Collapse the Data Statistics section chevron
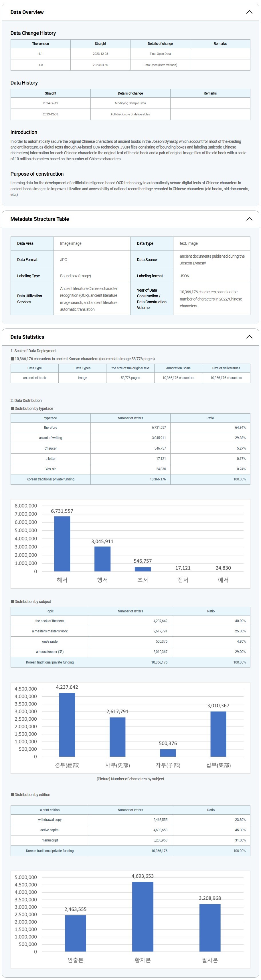Image resolution: width=261 pixels, height=980 pixels. (x=249, y=337)
